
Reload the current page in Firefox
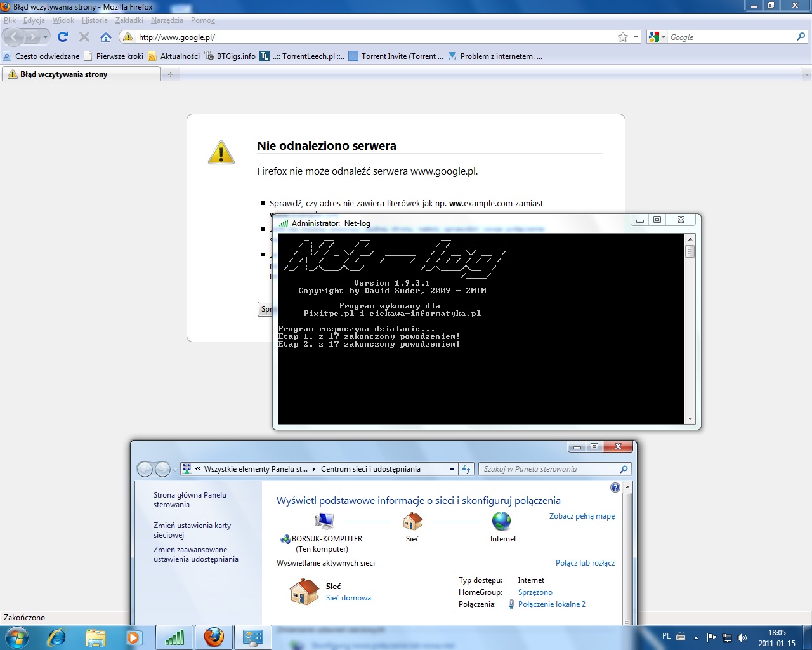63,37
